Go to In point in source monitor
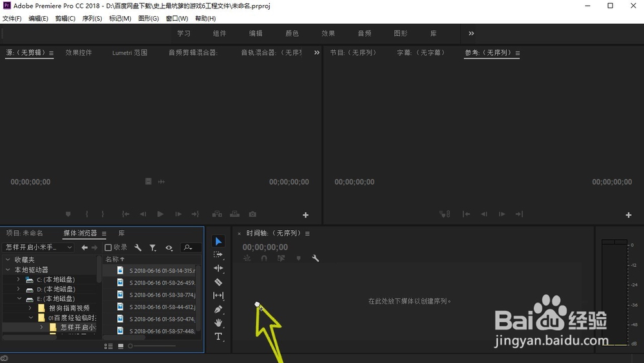Image resolution: width=644 pixels, height=363 pixels. 126,214
